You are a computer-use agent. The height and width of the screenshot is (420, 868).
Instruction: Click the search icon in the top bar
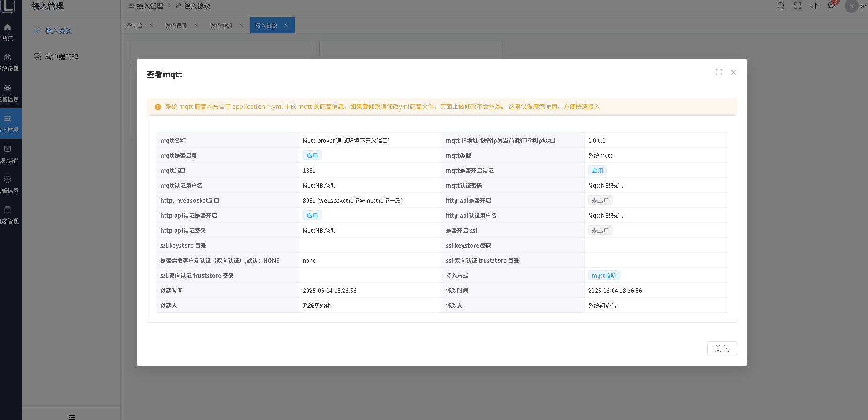(x=781, y=6)
